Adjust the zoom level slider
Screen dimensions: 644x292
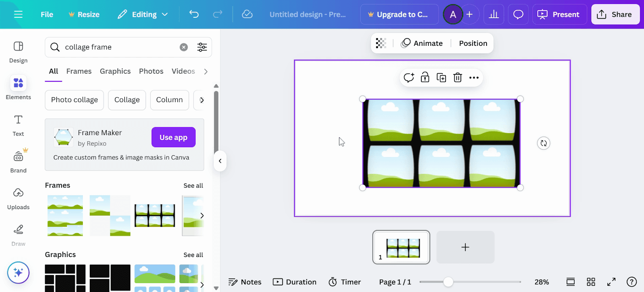tap(448, 282)
